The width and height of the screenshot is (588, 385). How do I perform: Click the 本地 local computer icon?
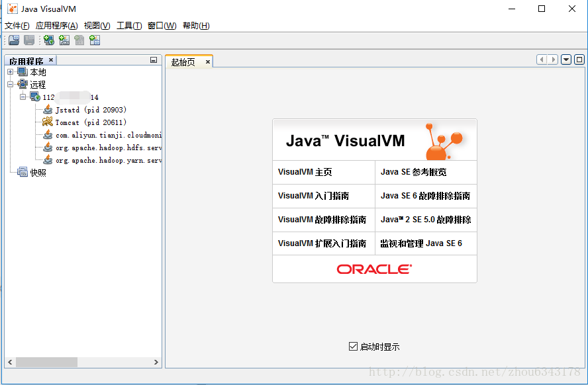pos(23,71)
